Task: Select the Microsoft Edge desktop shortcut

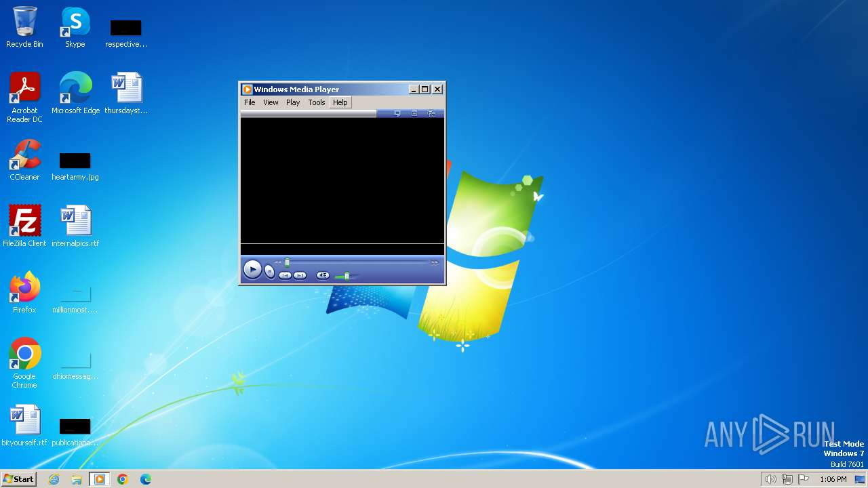Action: [75, 94]
